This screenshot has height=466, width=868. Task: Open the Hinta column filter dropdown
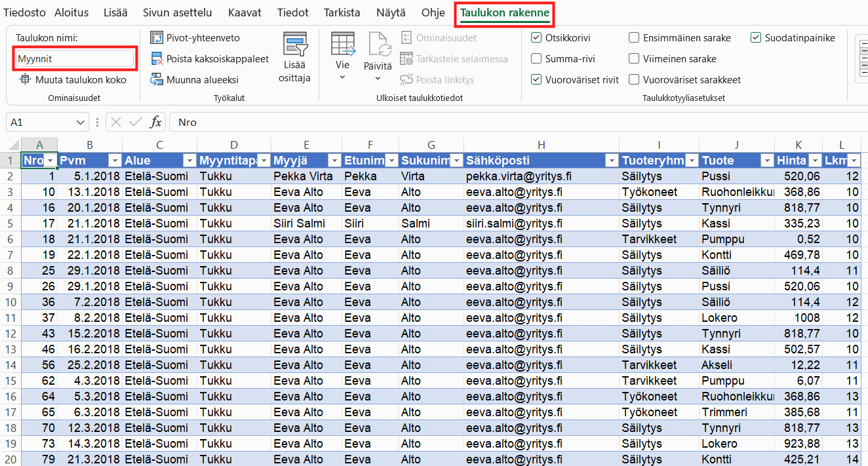814,161
